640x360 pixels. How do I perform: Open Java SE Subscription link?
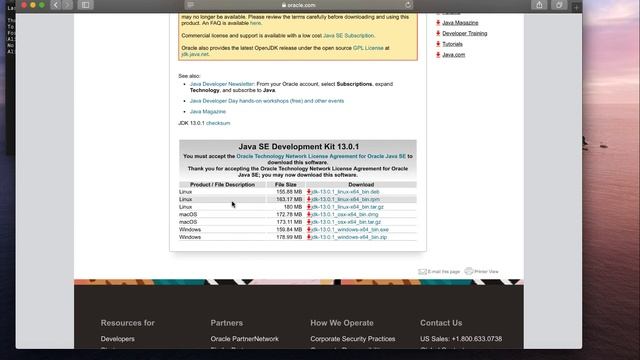coord(348,36)
